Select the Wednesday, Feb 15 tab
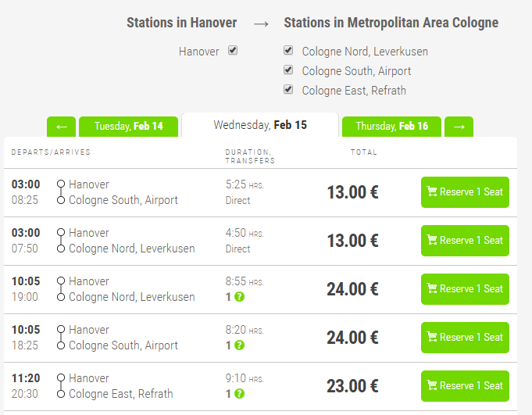This screenshot has height=415, width=532. click(259, 125)
